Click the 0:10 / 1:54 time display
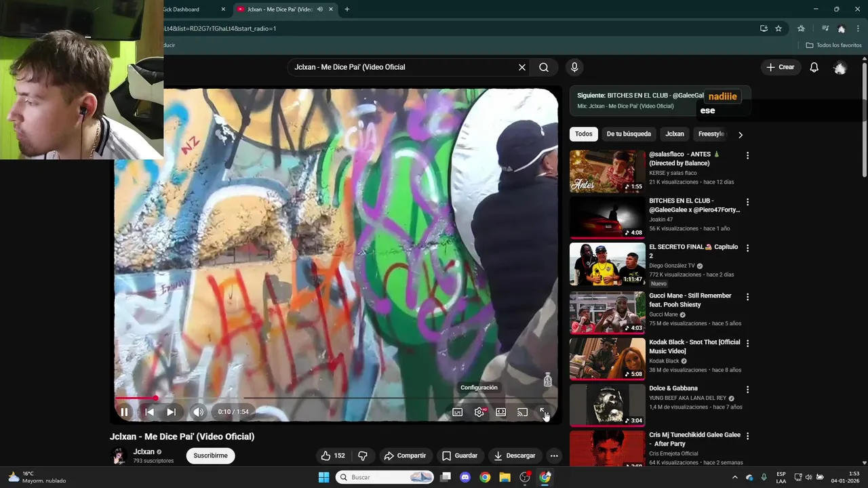The width and height of the screenshot is (868, 488). point(233,411)
